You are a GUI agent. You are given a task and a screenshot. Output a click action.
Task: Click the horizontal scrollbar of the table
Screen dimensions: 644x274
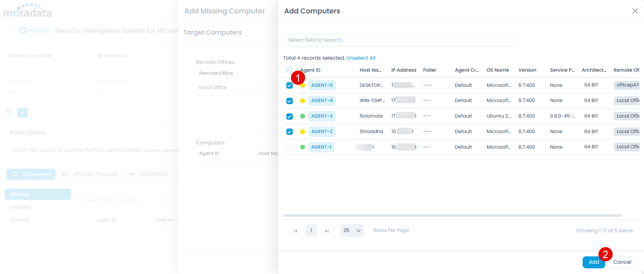(x=452, y=215)
